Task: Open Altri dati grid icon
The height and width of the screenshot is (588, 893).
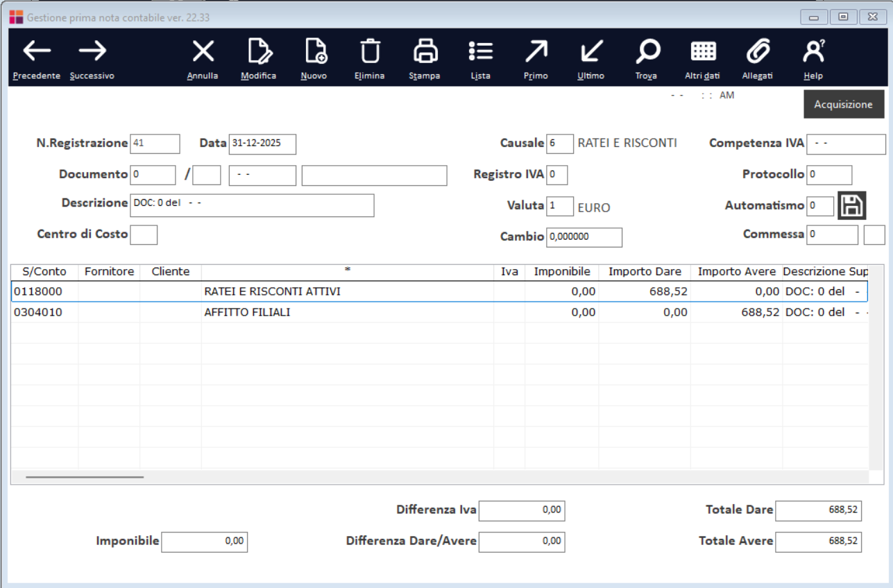Action: tap(703, 51)
